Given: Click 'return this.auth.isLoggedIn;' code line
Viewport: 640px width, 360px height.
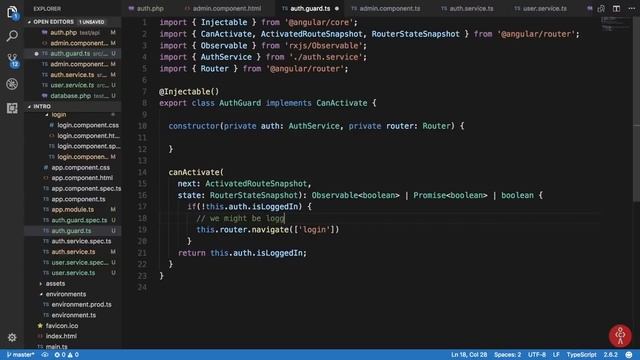Looking at the screenshot, I should click(x=242, y=253).
